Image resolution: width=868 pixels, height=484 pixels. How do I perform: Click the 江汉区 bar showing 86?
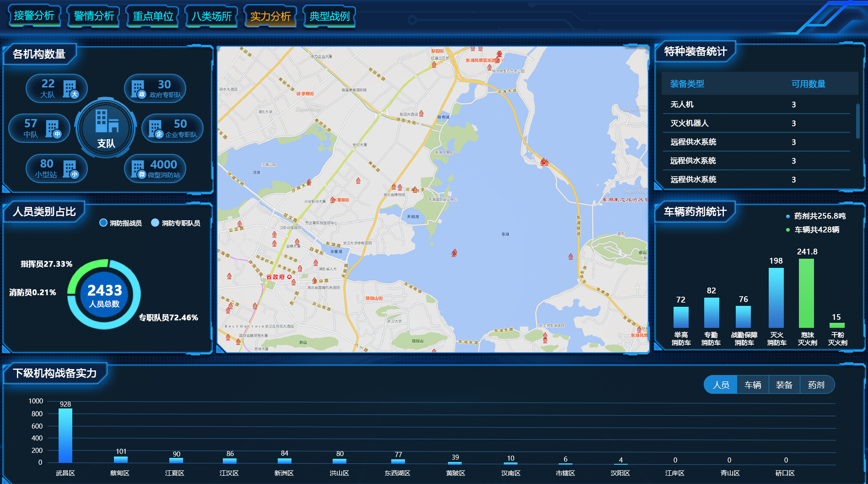(x=230, y=461)
